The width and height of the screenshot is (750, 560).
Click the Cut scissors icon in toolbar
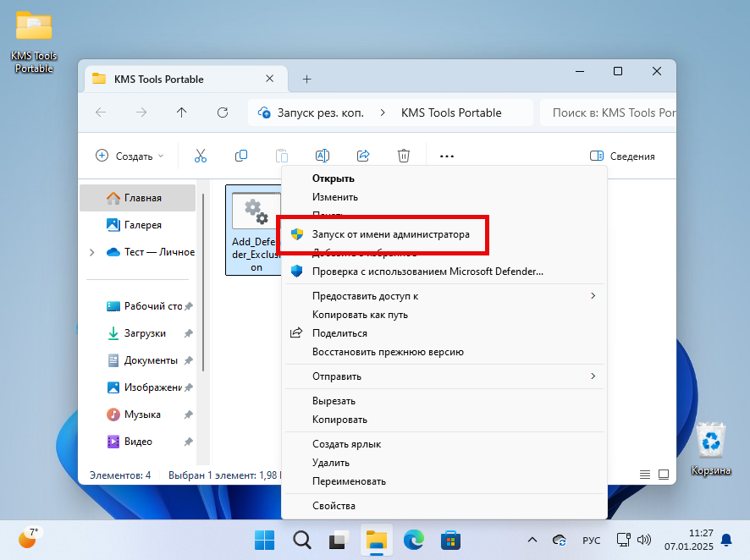point(201,156)
